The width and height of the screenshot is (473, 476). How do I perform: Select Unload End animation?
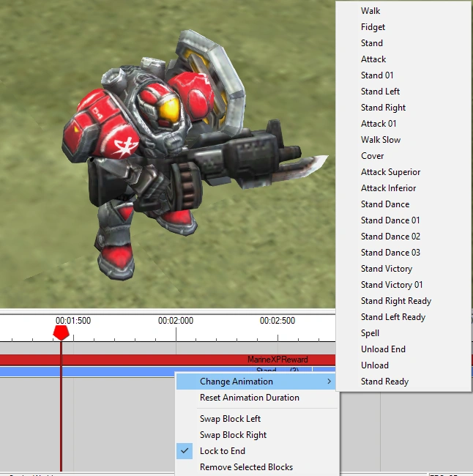[x=403, y=349]
